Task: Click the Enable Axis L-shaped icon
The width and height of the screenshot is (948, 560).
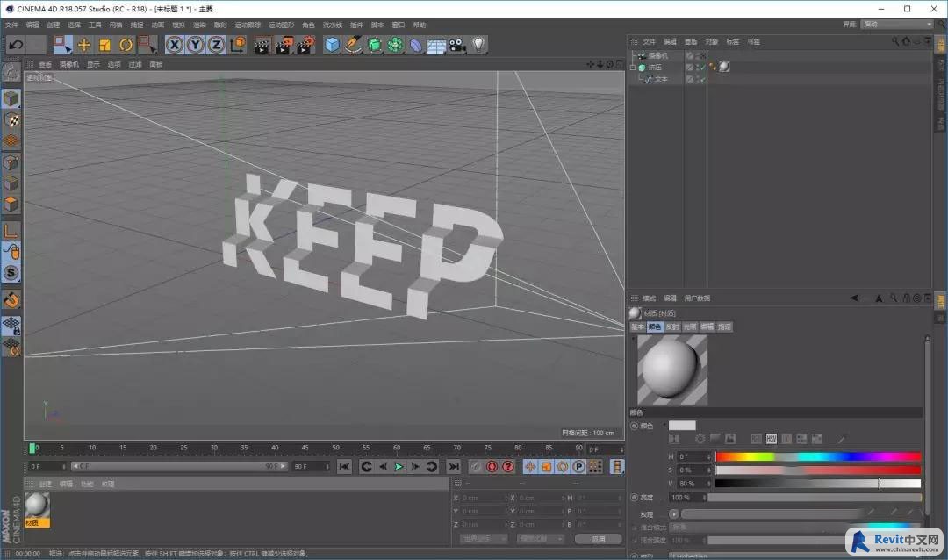Action: click(11, 231)
